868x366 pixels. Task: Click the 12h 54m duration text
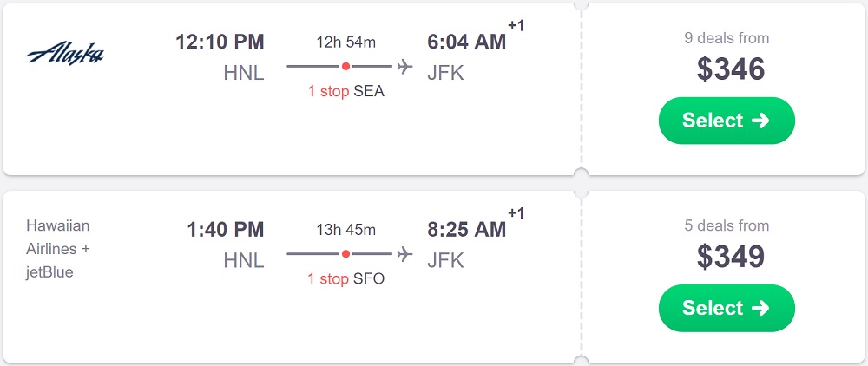345,42
